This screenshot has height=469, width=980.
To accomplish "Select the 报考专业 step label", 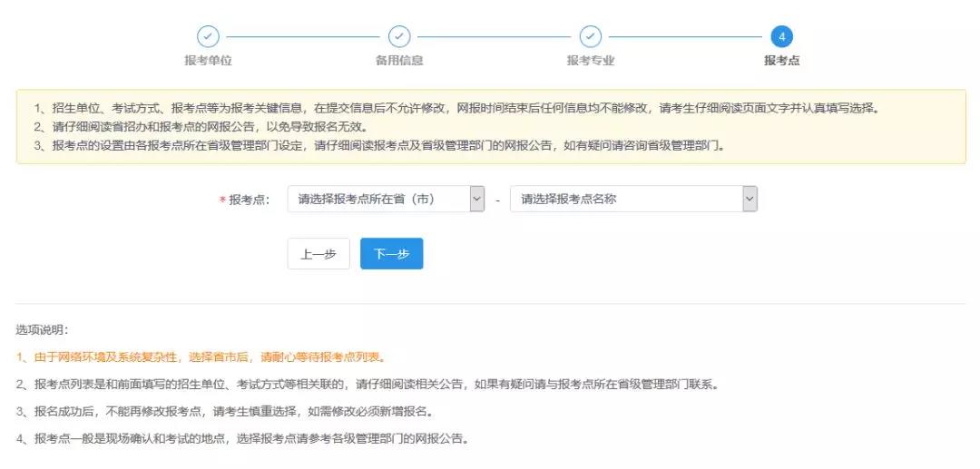I will click(591, 61).
